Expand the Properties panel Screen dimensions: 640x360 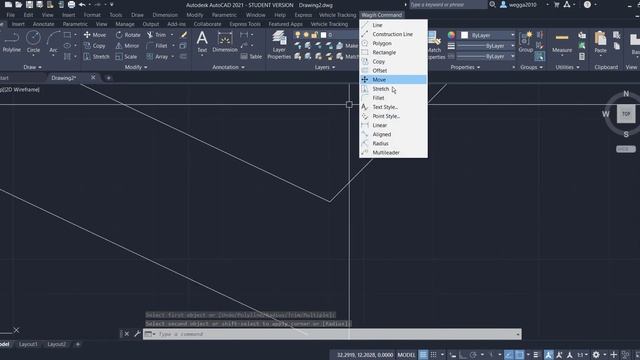click(465, 67)
